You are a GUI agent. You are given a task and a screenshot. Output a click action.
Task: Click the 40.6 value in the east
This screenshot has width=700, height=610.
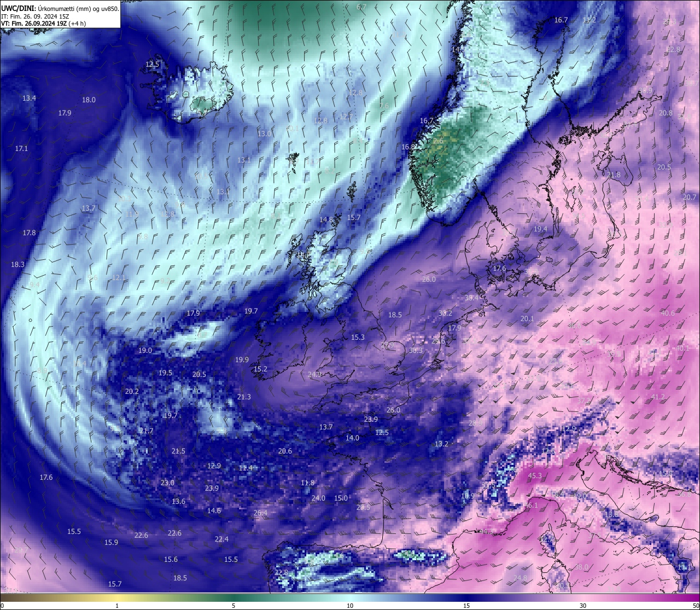pos(668,313)
